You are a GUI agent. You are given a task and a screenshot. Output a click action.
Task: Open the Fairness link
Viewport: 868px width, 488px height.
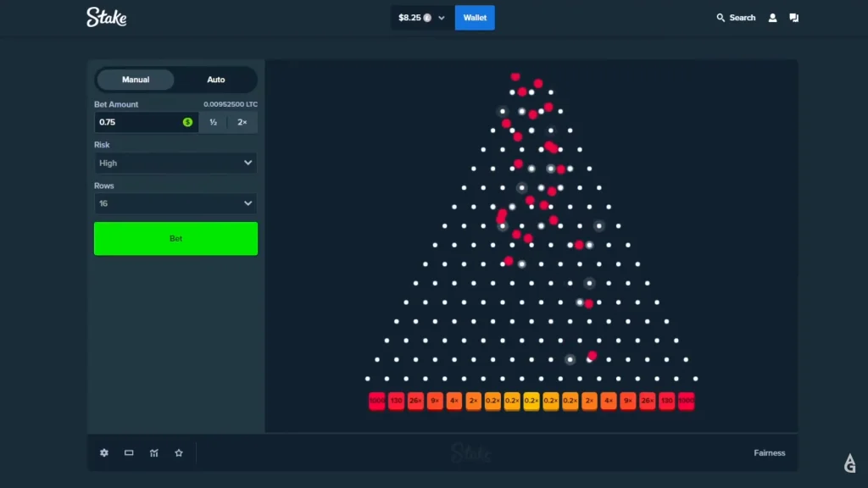(770, 452)
